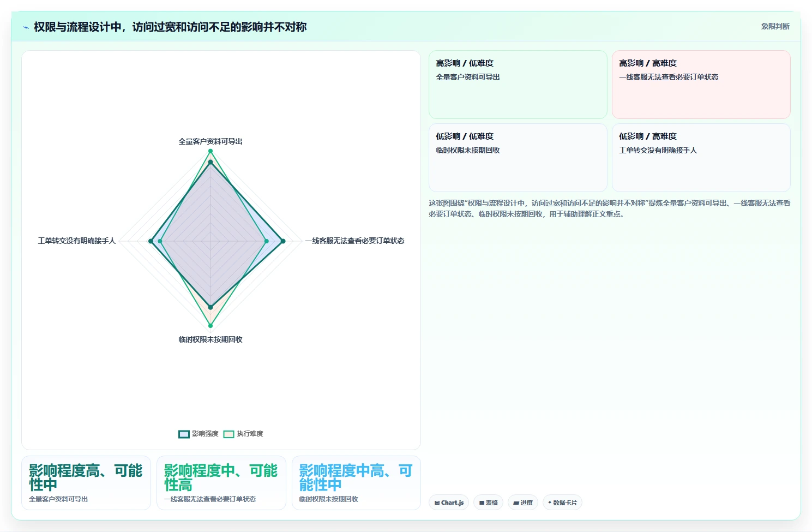Click the lightning icon beside the title
Viewport: 812px width, 532px height.
26,27
